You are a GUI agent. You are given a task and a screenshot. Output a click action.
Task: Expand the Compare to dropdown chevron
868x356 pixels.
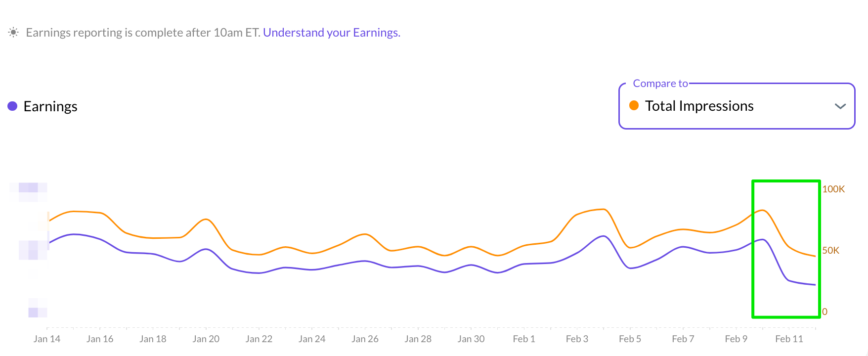840,106
